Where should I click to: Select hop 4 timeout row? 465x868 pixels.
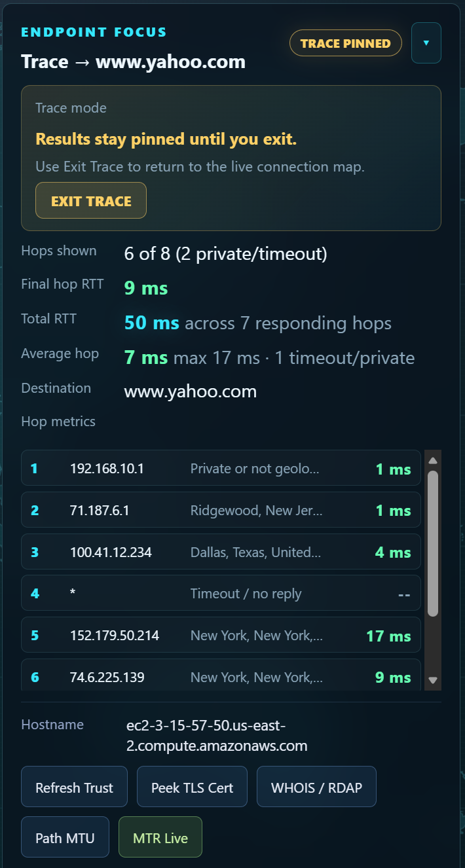pos(221,594)
